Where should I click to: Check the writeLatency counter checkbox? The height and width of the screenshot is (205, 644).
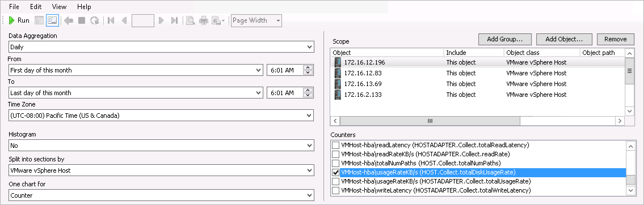[335, 190]
